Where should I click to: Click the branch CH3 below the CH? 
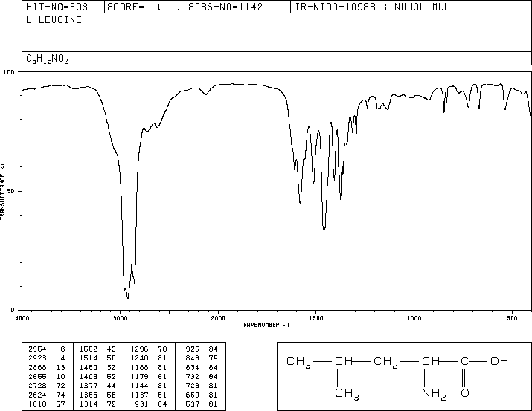[347, 394]
